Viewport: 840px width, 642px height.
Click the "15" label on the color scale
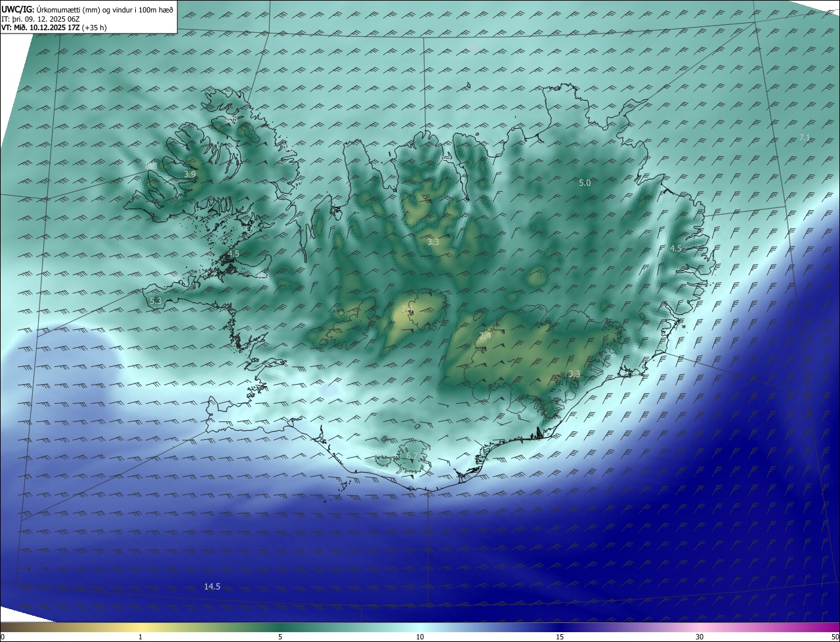coord(560,637)
